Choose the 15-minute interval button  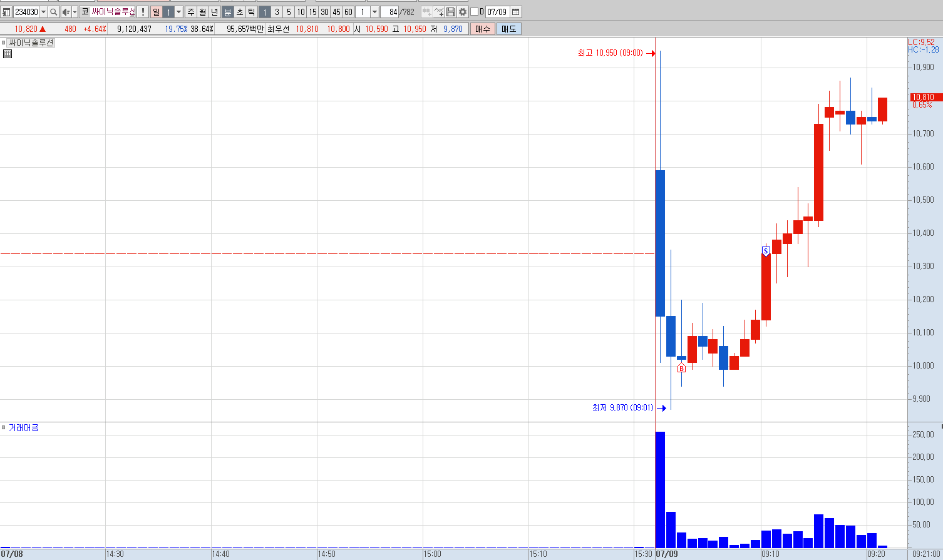312,12
